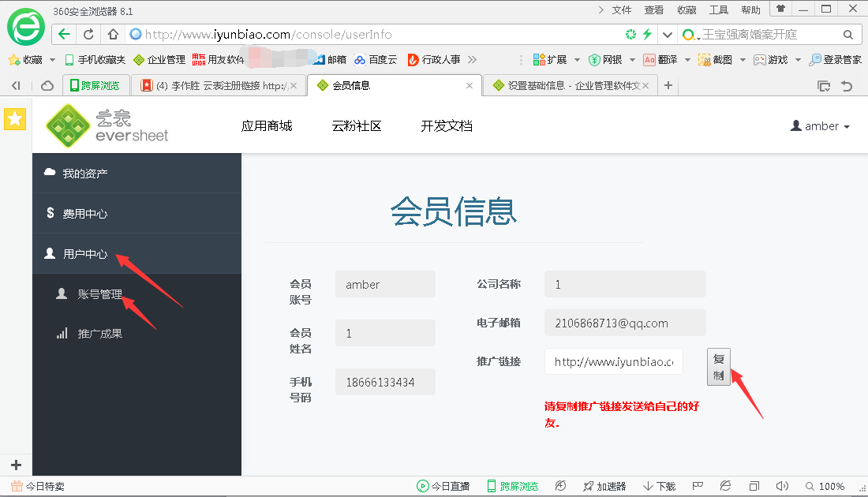Viewport: 868px width, 497px height.
Task: Open the 工具 menu
Action: pos(719,10)
